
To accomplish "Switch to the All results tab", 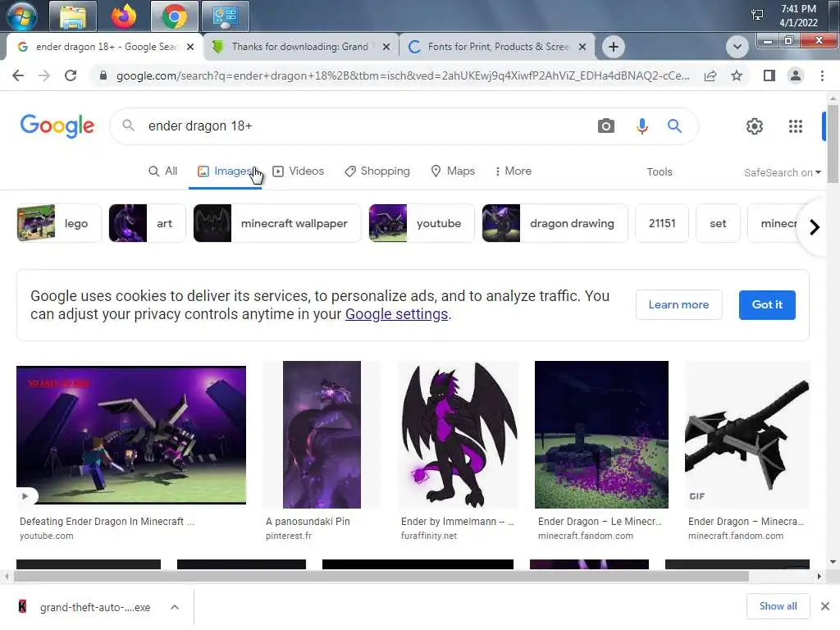I will click(163, 171).
